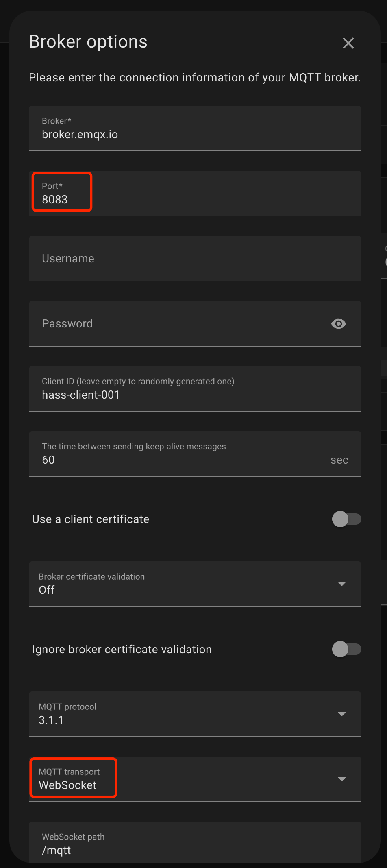
Task: Click into the Username field
Action: [x=195, y=259]
